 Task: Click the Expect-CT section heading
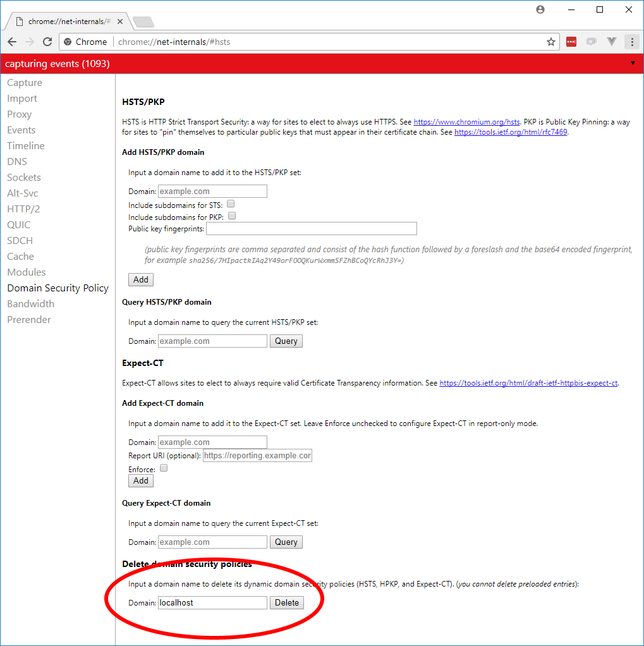pyautogui.click(x=143, y=363)
